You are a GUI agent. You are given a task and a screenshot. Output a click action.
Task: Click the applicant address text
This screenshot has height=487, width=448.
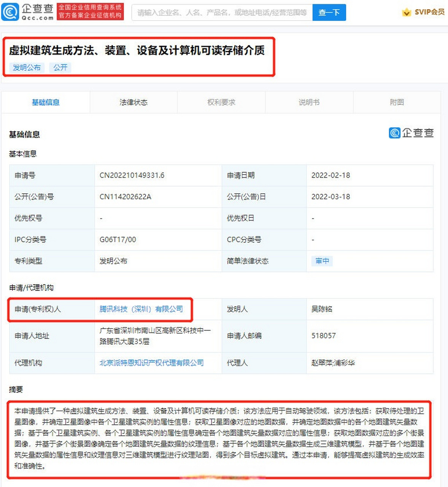point(155,336)
